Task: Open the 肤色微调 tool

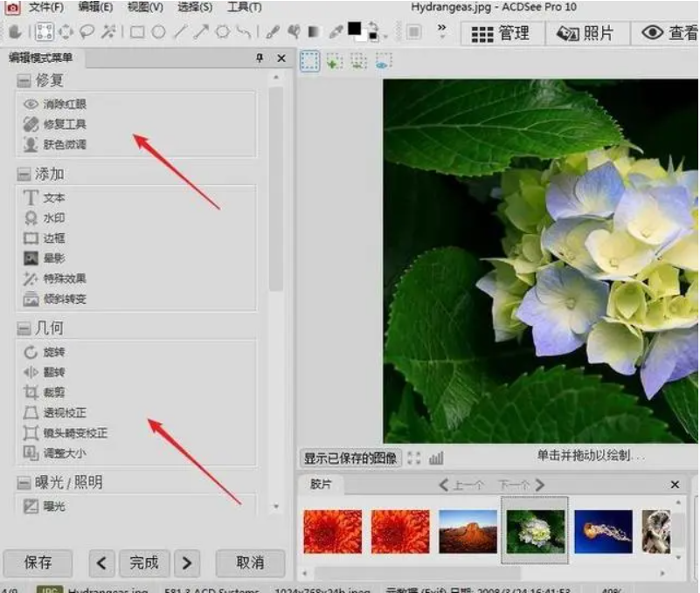Action: [55, 144]
